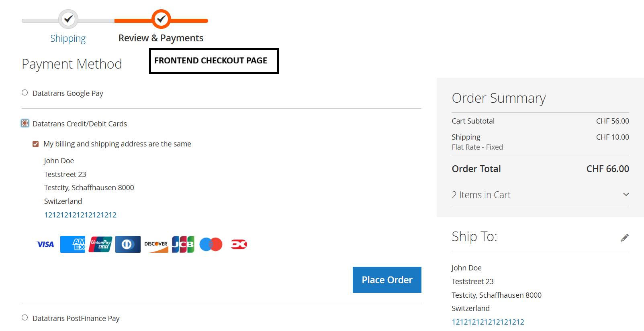This screenshot has width=644, height=331.
Task: Select the Datatrans Google Pay radio button
Action: (25, 92)
